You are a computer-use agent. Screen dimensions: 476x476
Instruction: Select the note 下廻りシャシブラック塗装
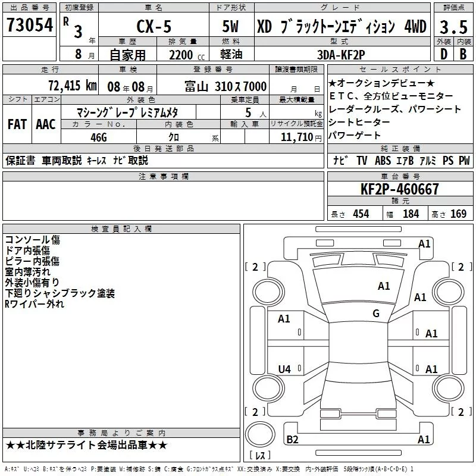(60, 293)
